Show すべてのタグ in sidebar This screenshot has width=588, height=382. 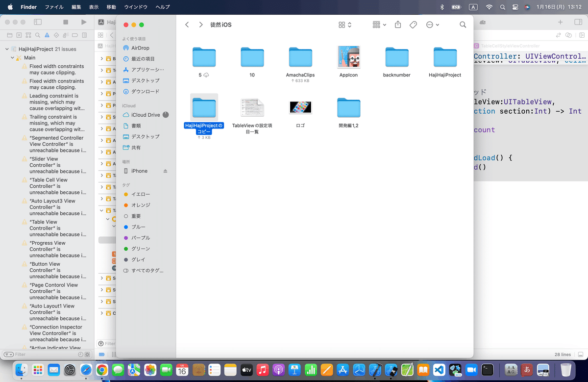[x=146, y=270]
